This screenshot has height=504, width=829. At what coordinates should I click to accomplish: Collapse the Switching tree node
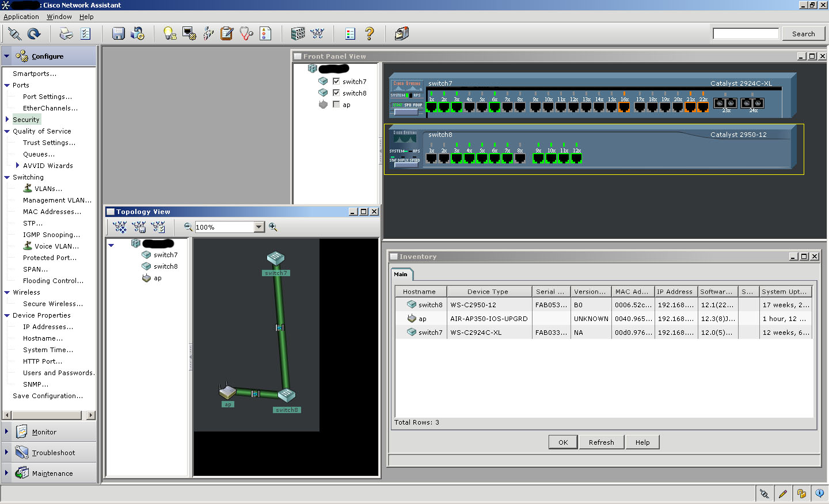pyautogui.click(x=7, y=177)
